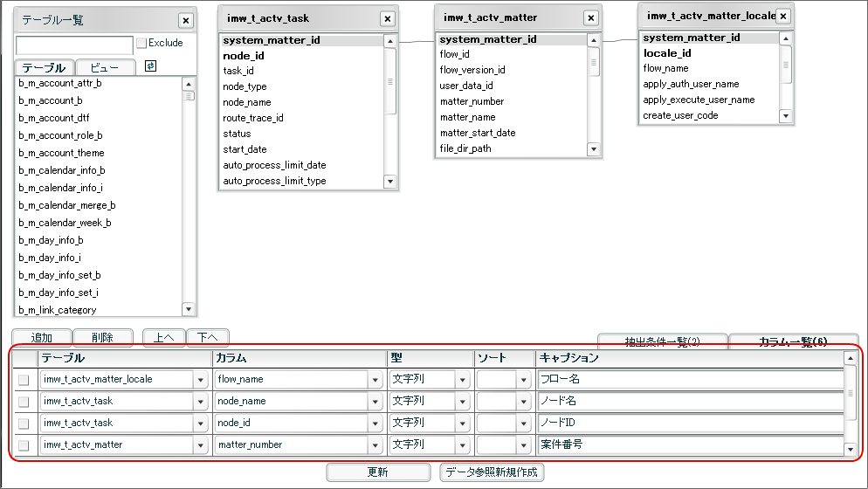Edit the ノードID caption field

pos(691,424)
